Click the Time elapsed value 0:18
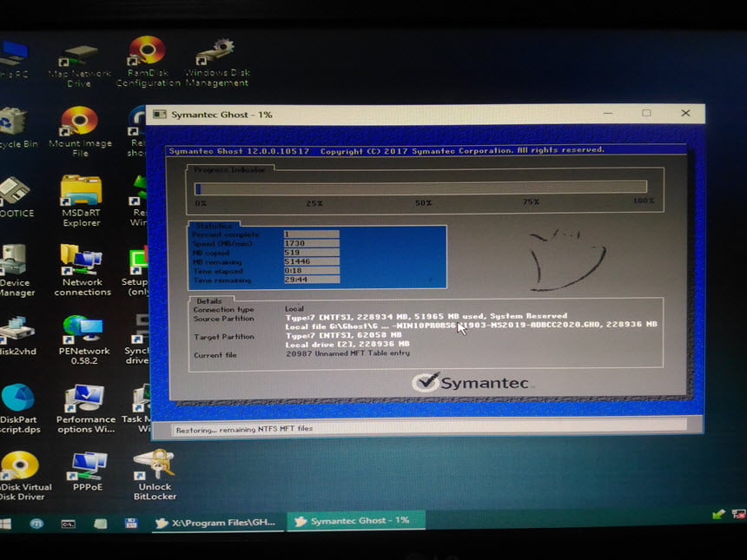747x560 pixels. point(312,271)
